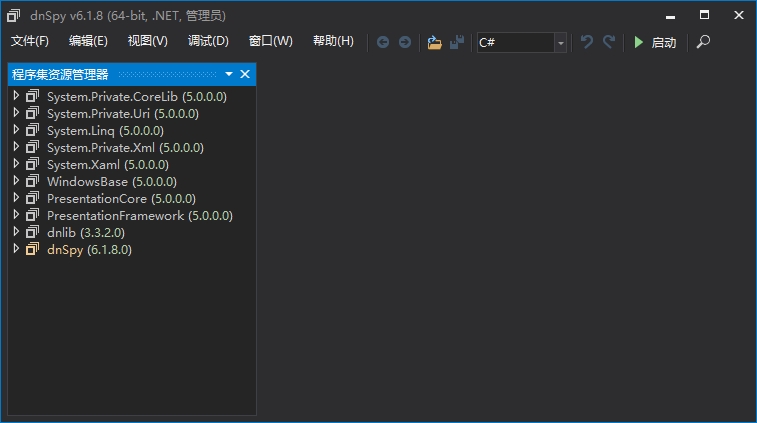
Task: Close the dnSpy window
Action: pos(739,15)
